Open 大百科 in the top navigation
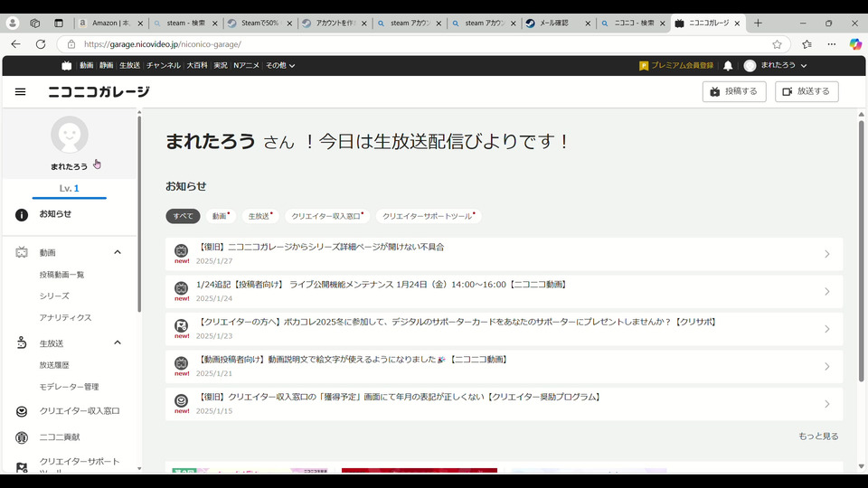The image size is (868, 488). pos(196,65)
